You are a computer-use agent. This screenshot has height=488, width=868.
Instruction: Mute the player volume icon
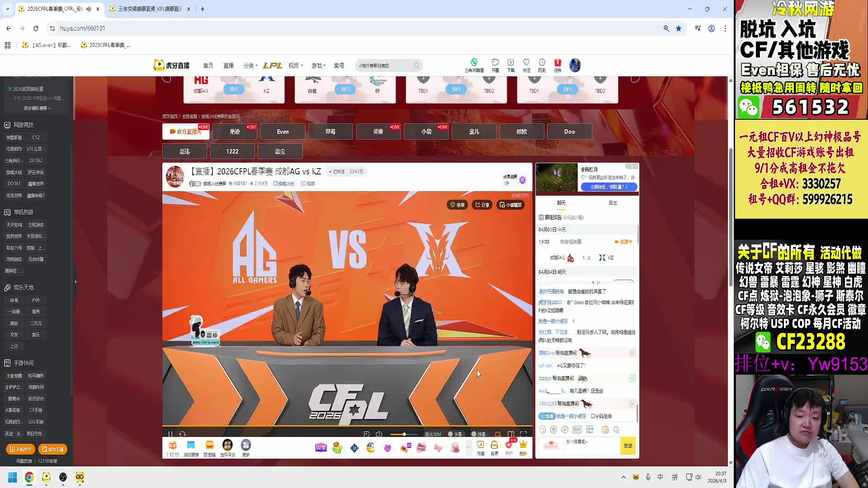[379, 434]
